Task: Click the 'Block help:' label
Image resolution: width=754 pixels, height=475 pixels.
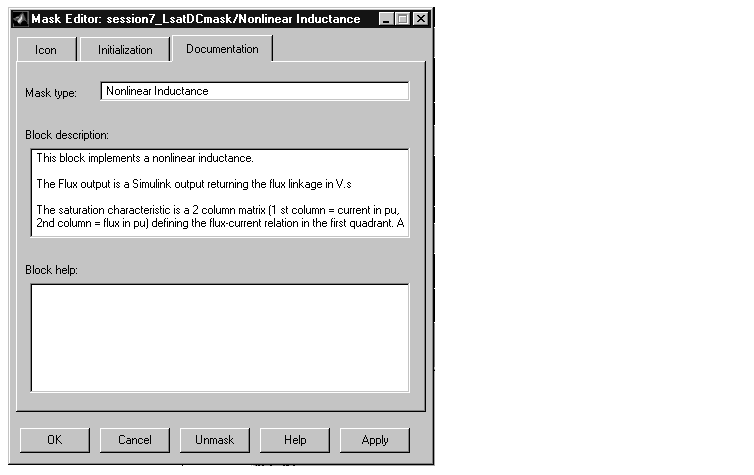Action: [x=51, y=270]
